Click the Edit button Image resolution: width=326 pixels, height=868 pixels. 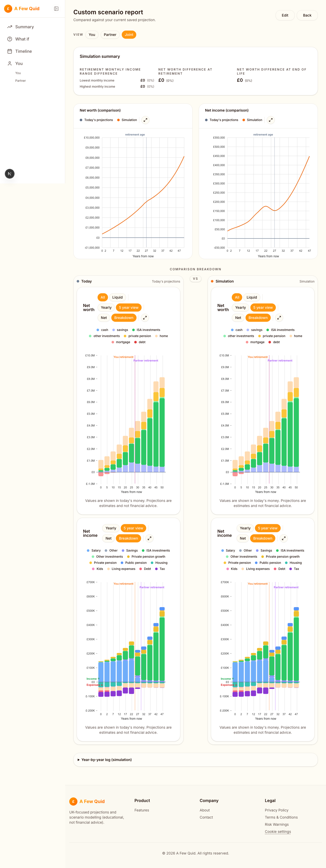(x=285, y=15)
